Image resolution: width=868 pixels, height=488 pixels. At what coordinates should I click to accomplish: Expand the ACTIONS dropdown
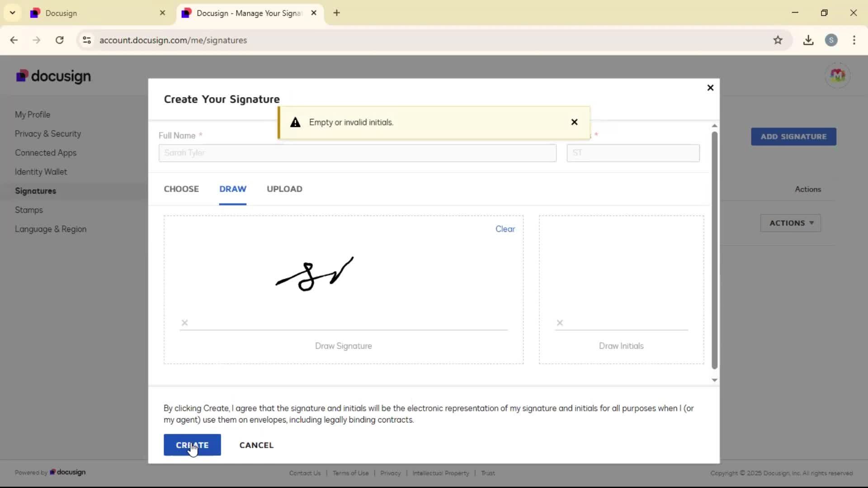pos(791,223)
